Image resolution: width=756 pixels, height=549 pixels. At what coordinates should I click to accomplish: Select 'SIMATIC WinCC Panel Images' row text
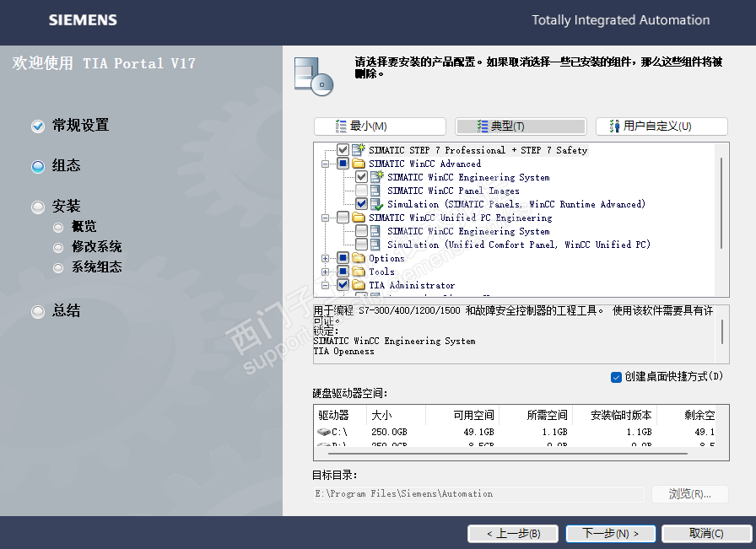(x=453, y=191)
